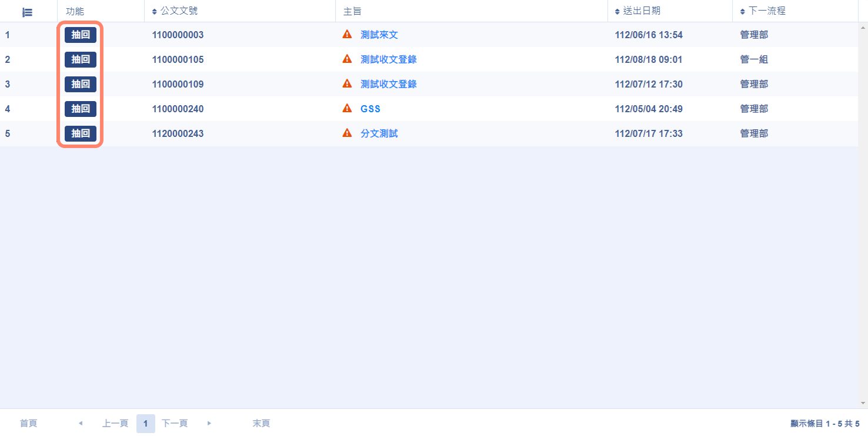
Task: Go to 末頁 last page
Action: (261, 423)
